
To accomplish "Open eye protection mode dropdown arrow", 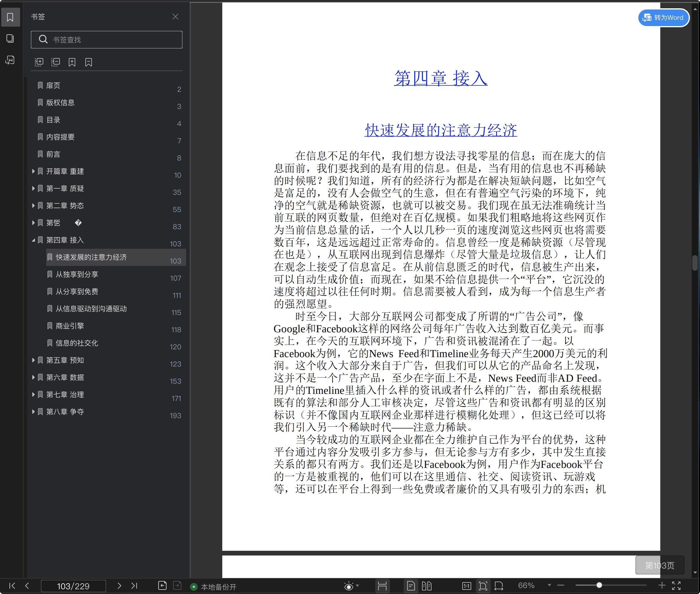I will [357, 586].
